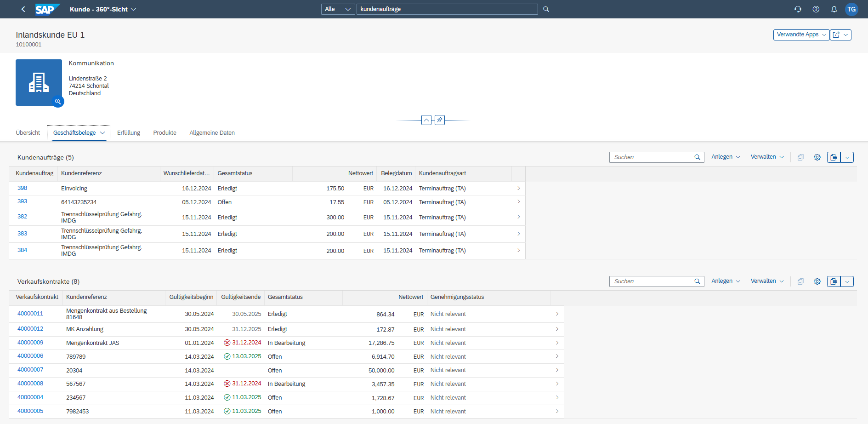
Task: Open the TG user avatar menu
Action: click(x=852, y=9)
